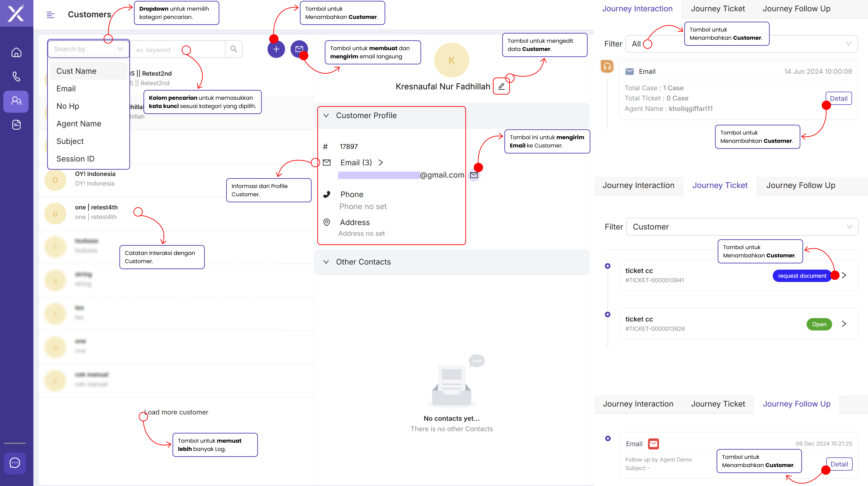Collapse the Customer Profile section
The width and height of the screenshot is (868, 486).
click(x=326, y=116)
